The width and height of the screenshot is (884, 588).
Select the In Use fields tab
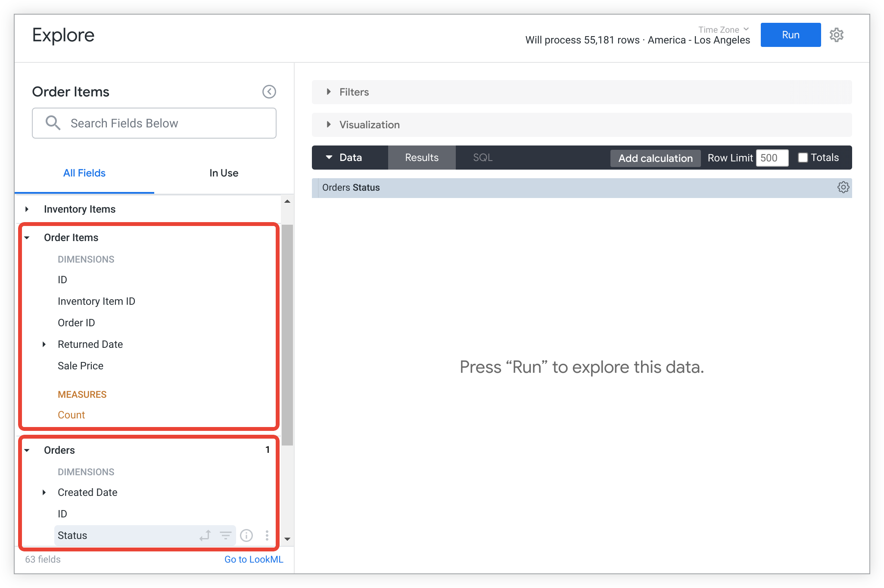pyautogui.click(x=223, y=173)
